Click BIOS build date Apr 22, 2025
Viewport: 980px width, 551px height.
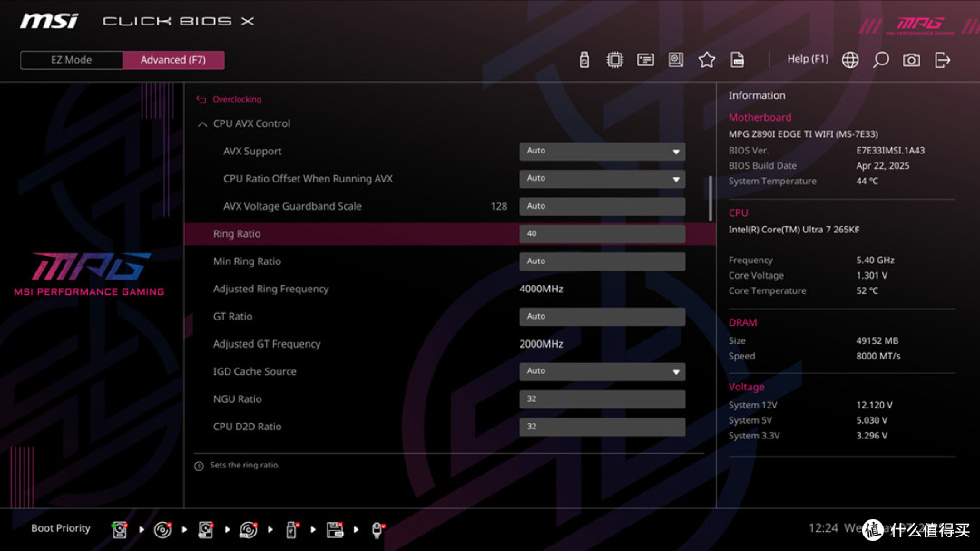[883, 166]
